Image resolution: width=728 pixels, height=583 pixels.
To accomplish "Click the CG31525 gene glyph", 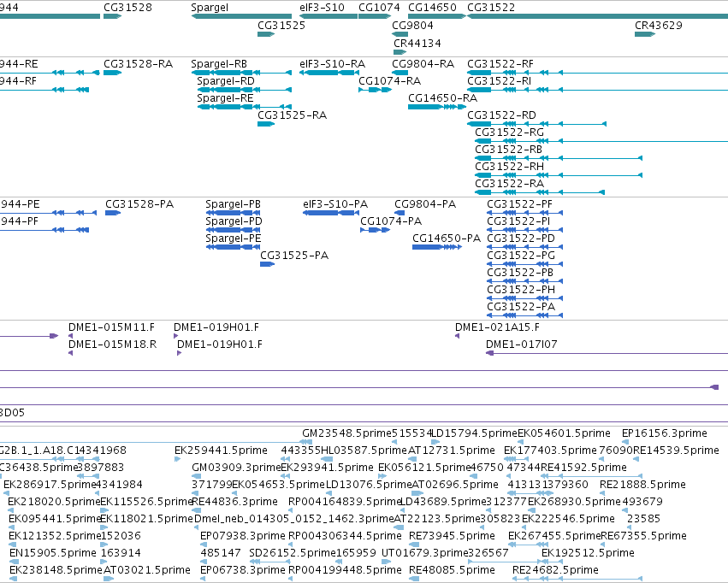I will tap(266, 34).
